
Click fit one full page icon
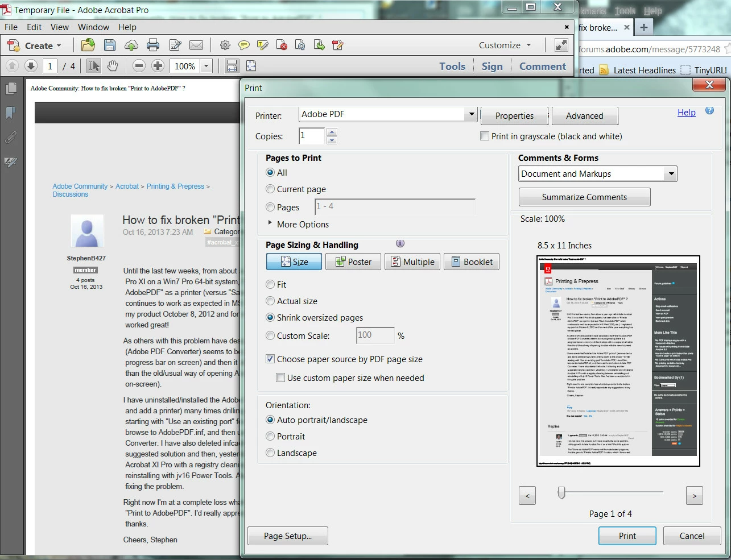pos(251,66)
